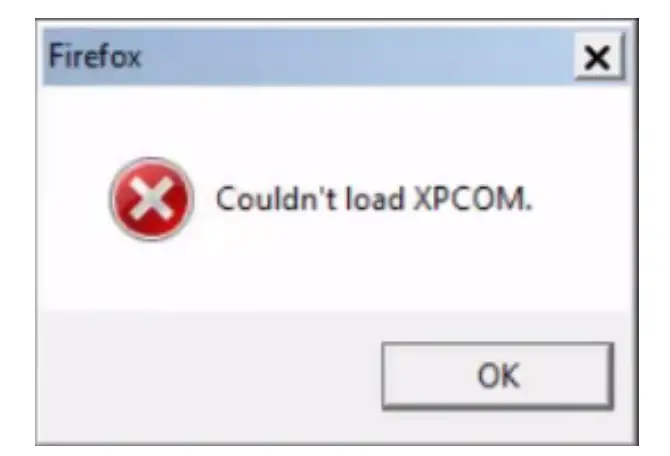Click the white body area above message
670x456 pixels.
coord(338,128)
